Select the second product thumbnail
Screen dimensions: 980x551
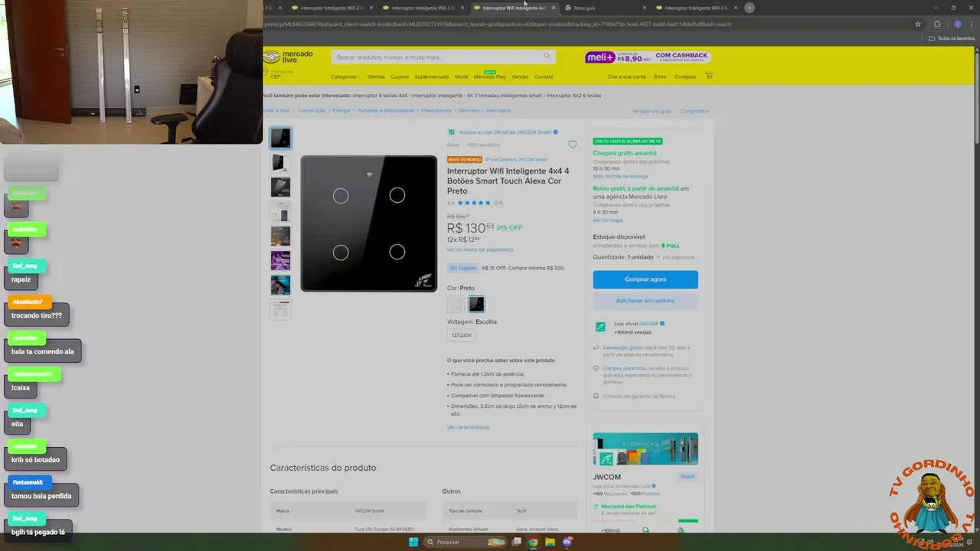click(280, 162)
